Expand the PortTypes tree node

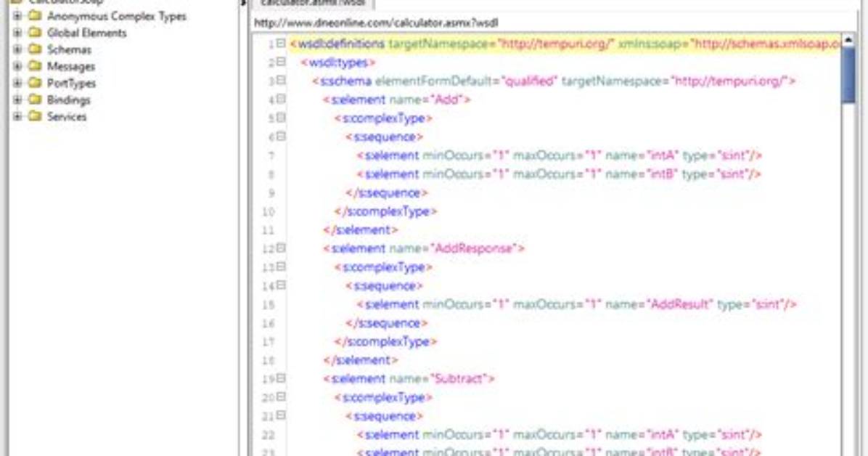pyautogui.click(x=17, y=83)
